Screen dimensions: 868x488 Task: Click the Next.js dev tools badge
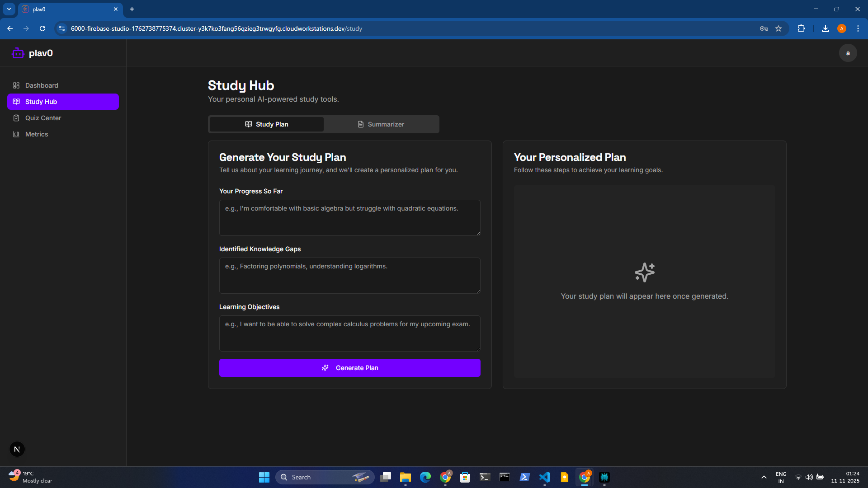click(x=17, y=449)
